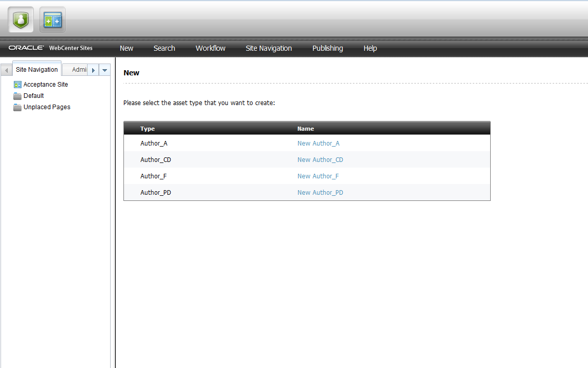Click the New Author_PD link
Viewport: 588px width, 368px height.
click(320, 192)
